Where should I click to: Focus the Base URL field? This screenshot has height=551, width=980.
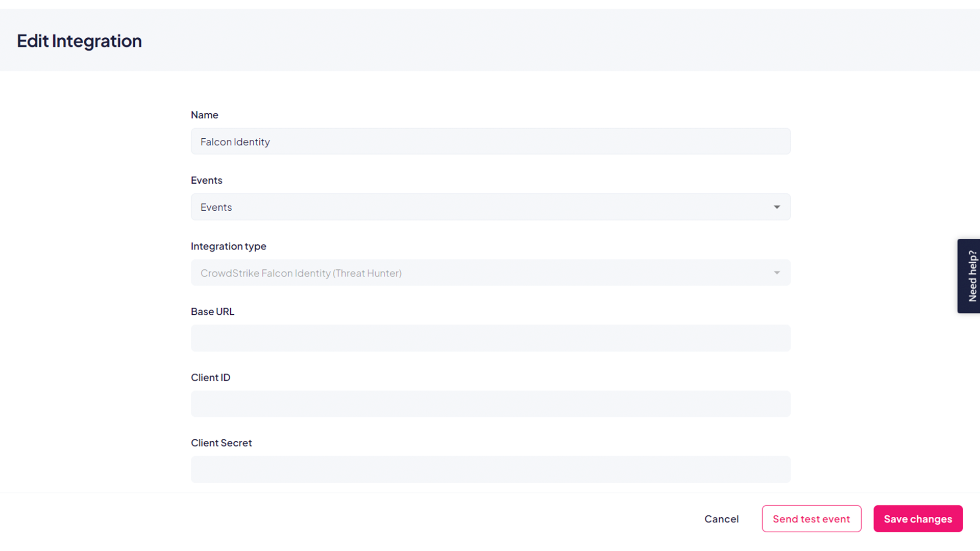coord(491,338)
